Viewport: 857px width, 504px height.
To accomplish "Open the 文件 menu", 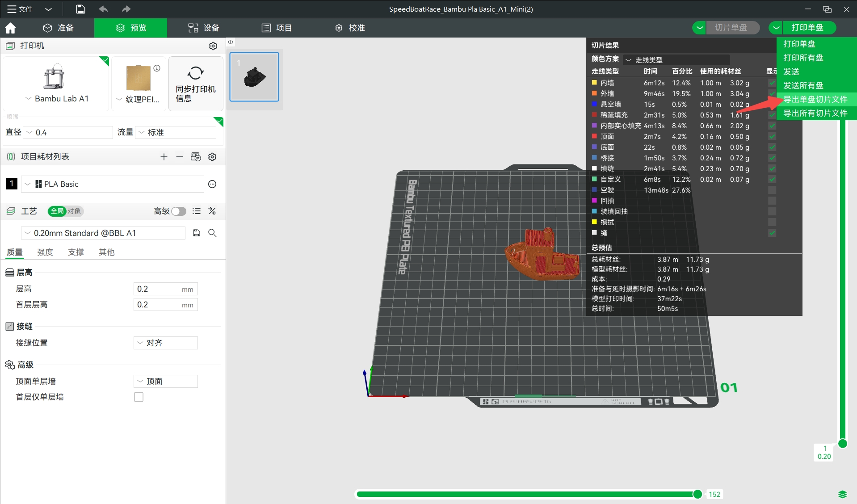I will (20, 9).
